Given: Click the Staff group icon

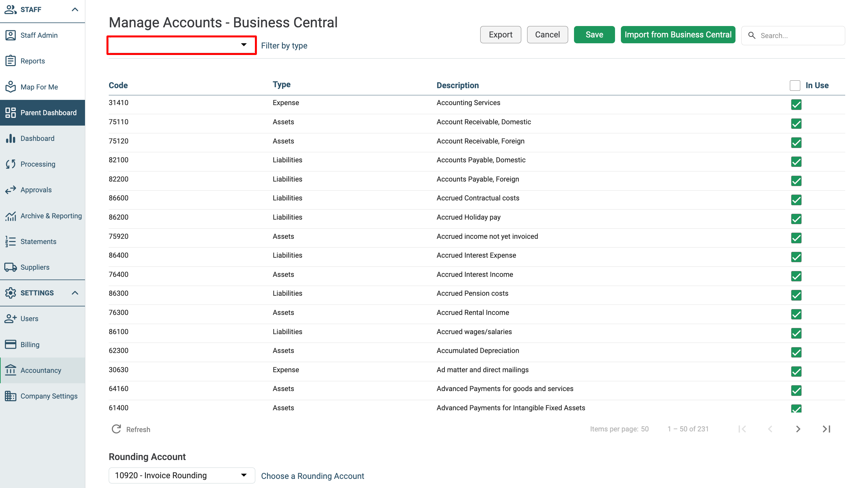Looking at the screenshot, I should tap(10, 9).
